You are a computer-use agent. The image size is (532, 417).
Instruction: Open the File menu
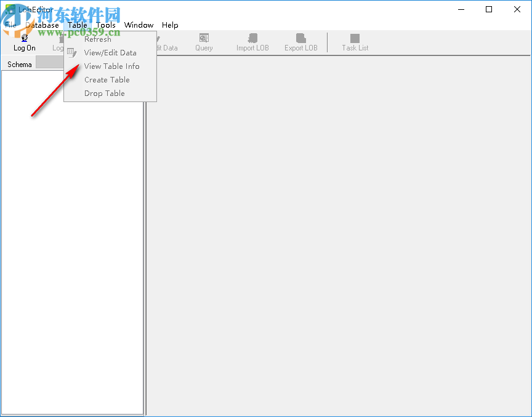coord(10,25)
